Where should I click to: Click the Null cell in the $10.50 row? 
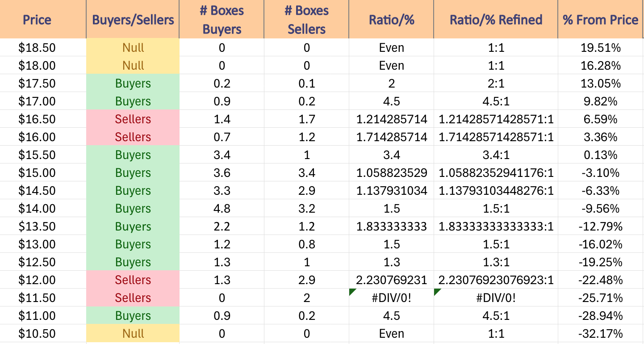point(133,334)
